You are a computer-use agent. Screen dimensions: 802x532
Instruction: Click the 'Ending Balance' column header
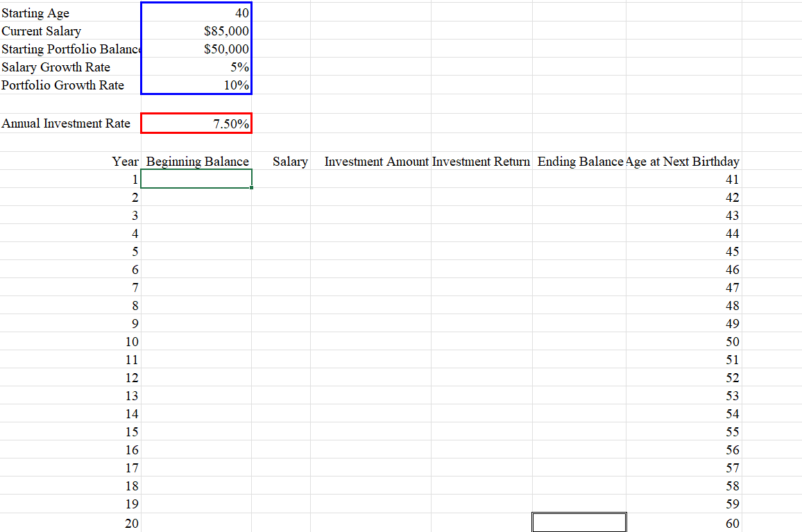(580, 161)
